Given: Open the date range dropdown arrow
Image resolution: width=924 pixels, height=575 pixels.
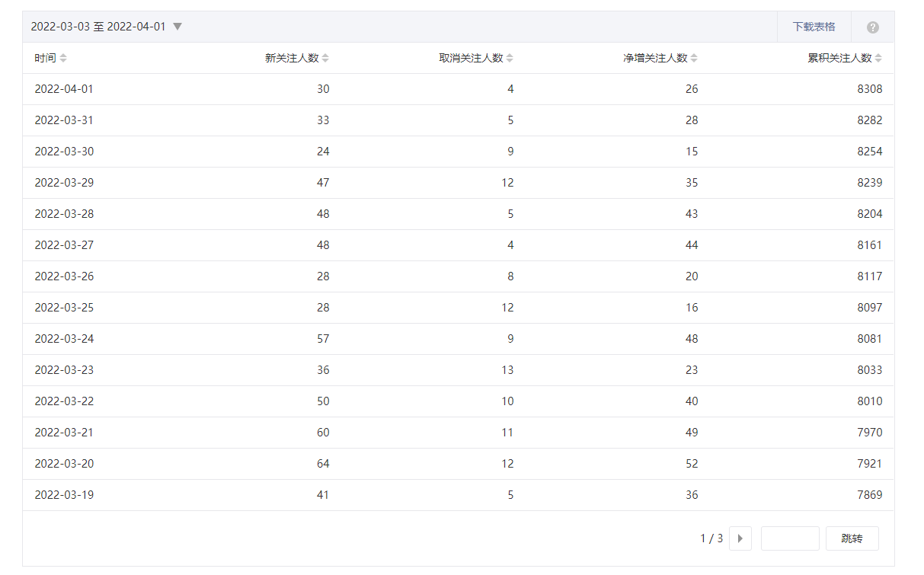Looking at the screenshot, I should (x=177, y=27).
